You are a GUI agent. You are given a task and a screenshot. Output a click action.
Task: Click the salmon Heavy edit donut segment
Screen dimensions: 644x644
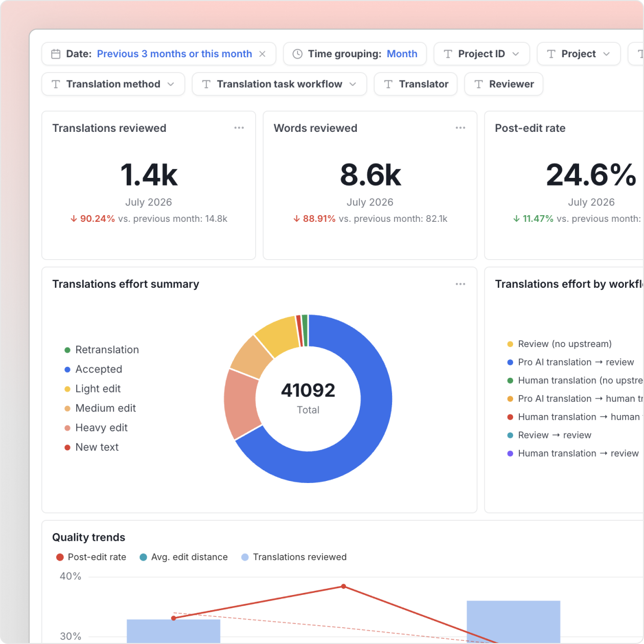(x=241, y=404)
